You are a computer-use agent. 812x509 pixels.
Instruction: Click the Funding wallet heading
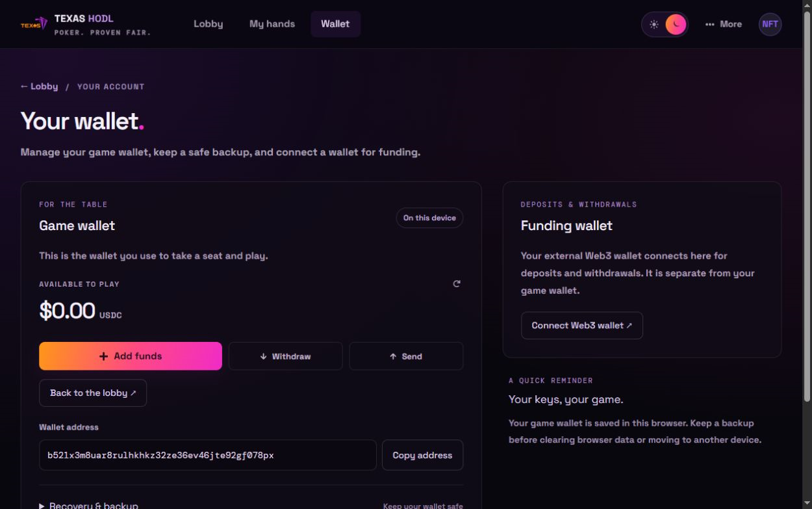[566, 226]
